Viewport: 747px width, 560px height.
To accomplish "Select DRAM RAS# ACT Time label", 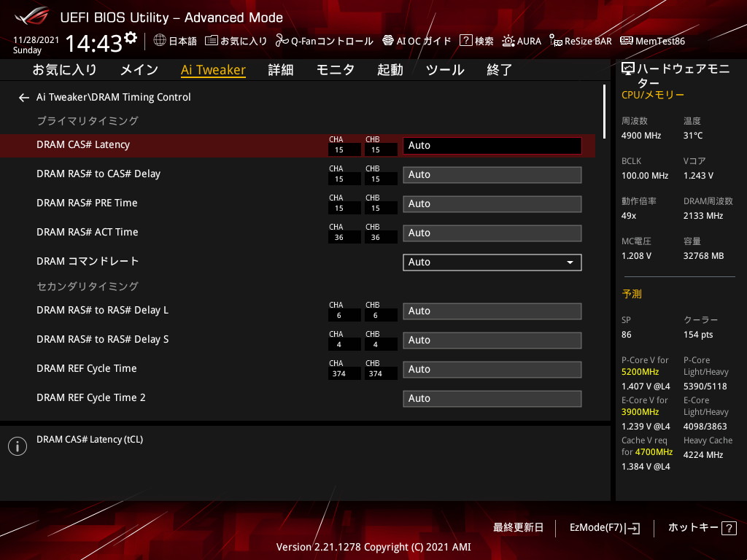I will click(x=88, y=233).
